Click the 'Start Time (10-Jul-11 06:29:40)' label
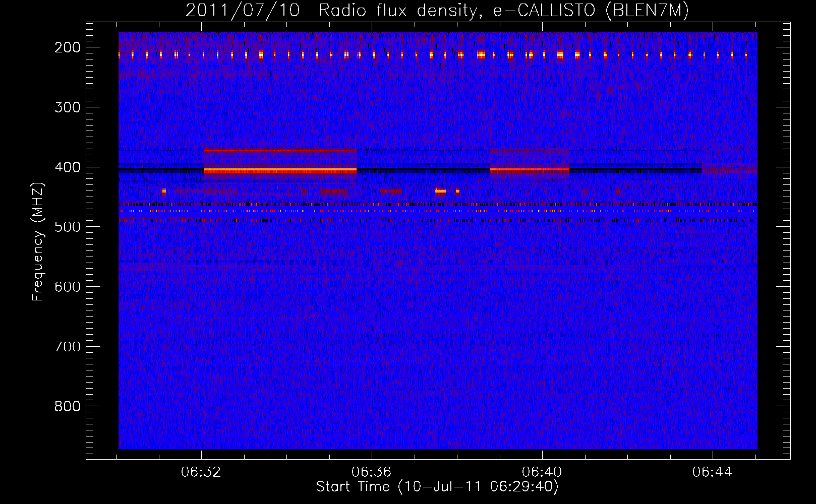 tap(437, 487)
